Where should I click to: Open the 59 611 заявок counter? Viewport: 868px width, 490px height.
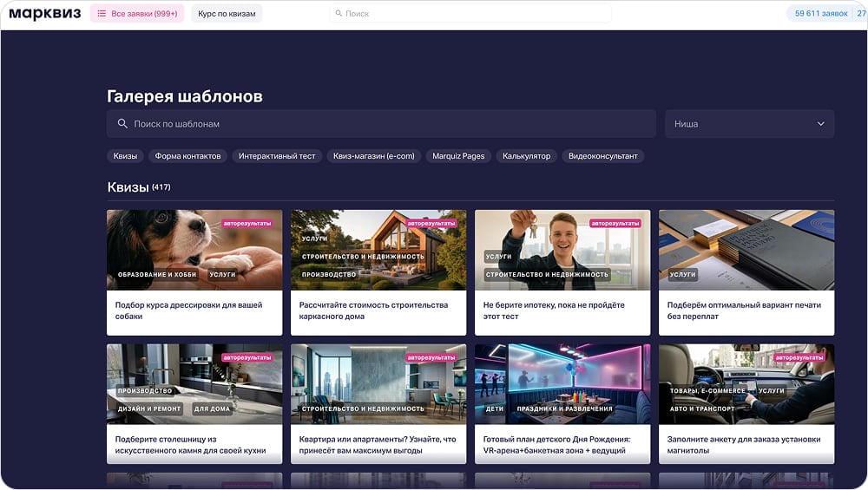coord(821,13)
